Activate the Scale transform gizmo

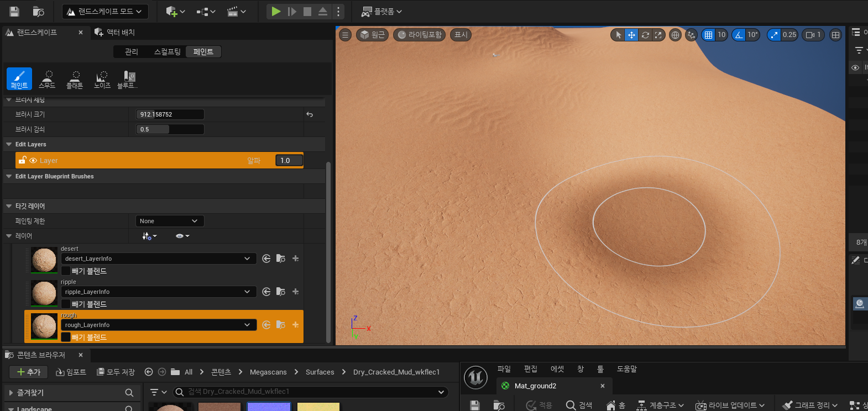tap(658, 35)
